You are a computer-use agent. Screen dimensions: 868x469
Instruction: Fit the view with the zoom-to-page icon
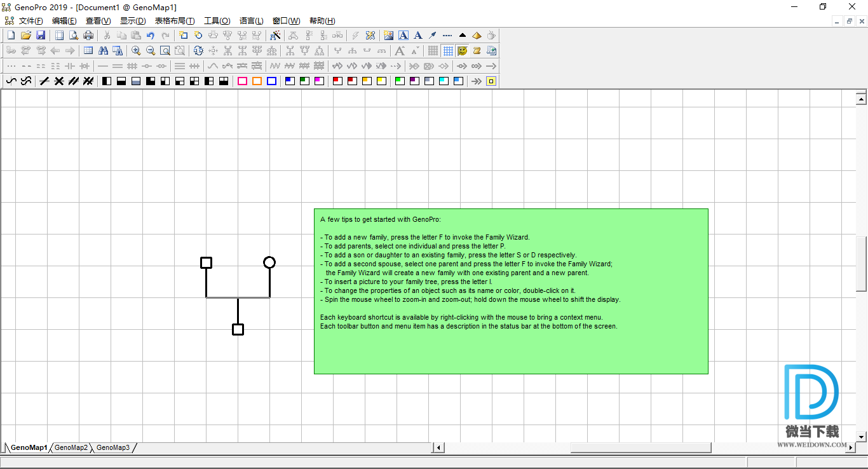pos(165,51)
